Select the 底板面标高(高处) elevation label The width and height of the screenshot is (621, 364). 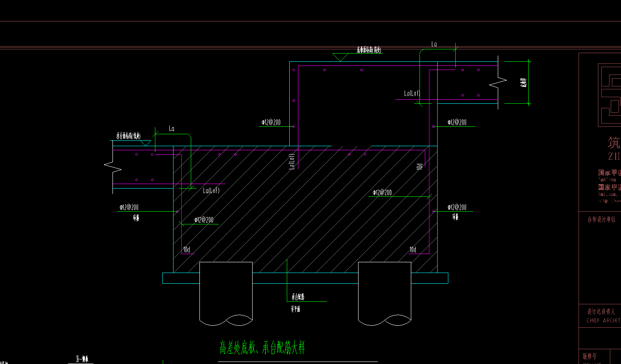point(369,50)
